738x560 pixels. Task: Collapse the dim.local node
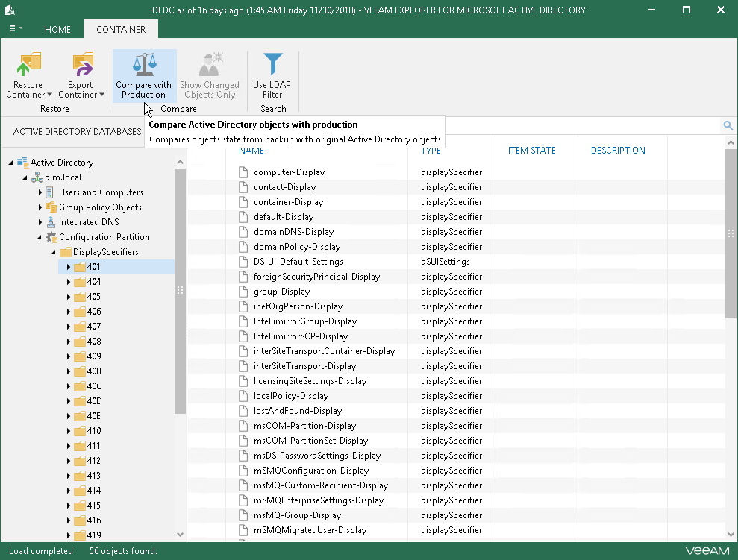pos(25,177)
